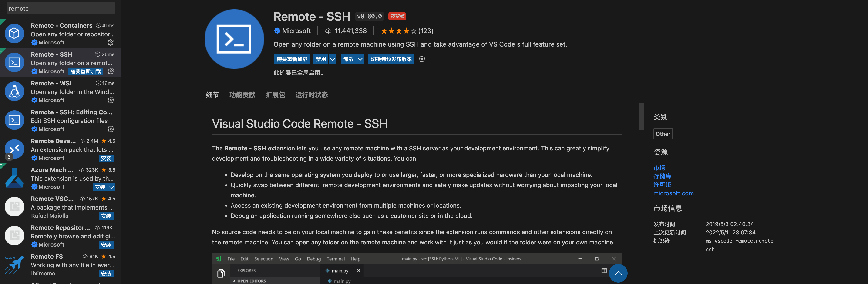The width and height of the screenshot is (868, 284).
Task: Close main.py tab in embedded screenshot
Action: pyautogui.click(x=359, y=270)
